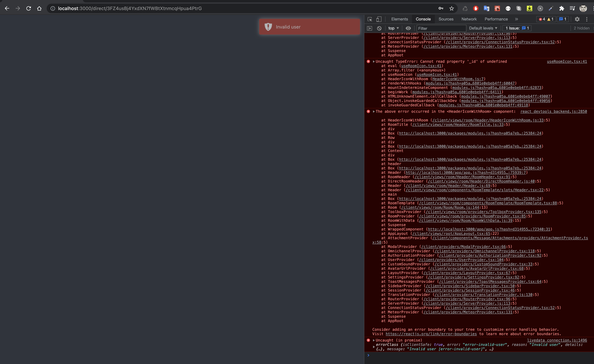
Task: Select the 'at Array.filter (<anonymous>)' line
Action: pyautogui.click(x=413, y=70)
